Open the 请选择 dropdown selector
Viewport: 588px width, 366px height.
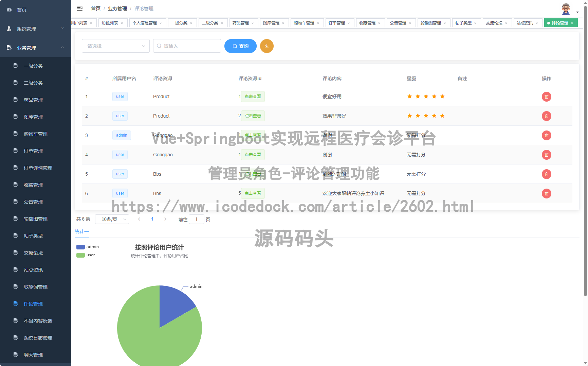click(115, 46)
